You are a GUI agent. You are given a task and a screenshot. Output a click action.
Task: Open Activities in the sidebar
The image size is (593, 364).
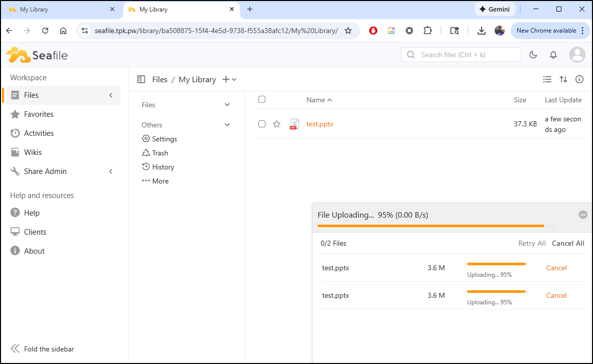(x=39, y=133)
